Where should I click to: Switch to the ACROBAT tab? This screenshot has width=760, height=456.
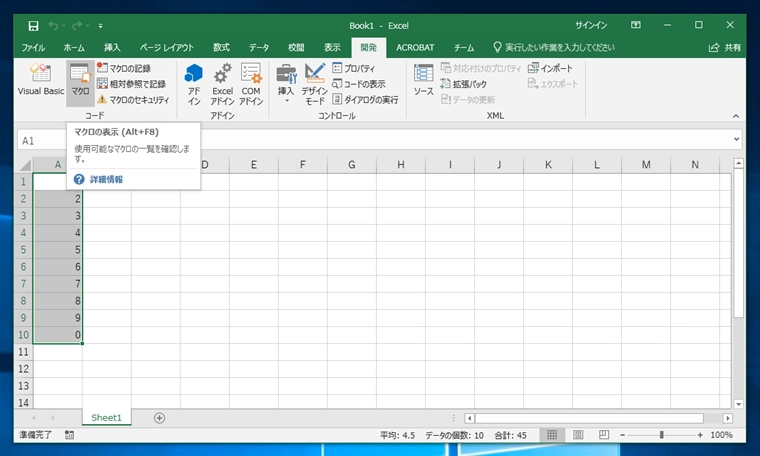point(415,47)
